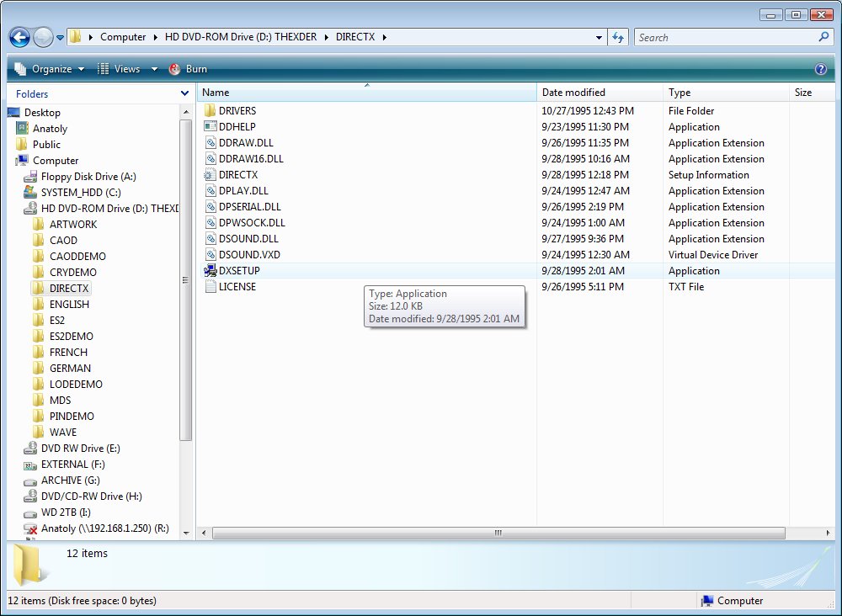Open ES2DEMO folder in tree
The height and width of the screenshot is (616, 842).
point(72,336)
